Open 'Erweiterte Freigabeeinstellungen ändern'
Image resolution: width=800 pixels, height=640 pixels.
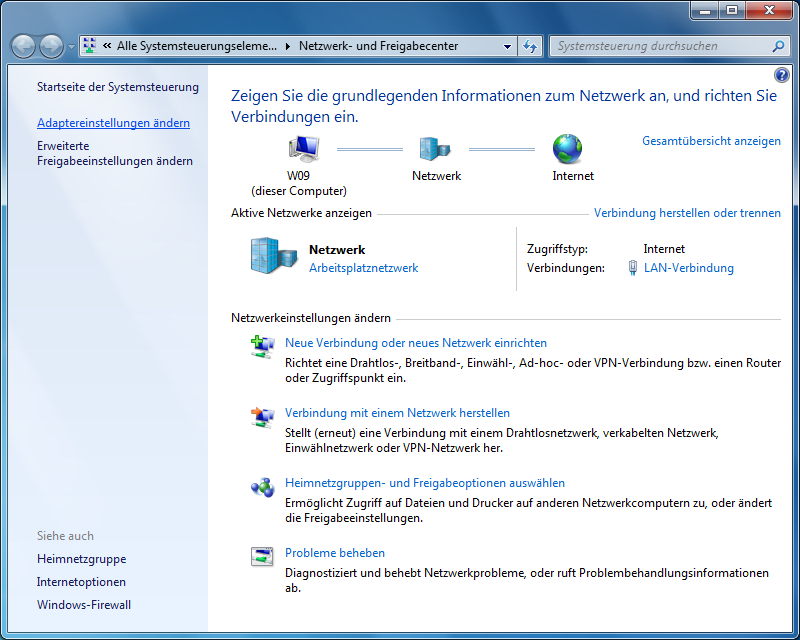[x=115, y=153]
